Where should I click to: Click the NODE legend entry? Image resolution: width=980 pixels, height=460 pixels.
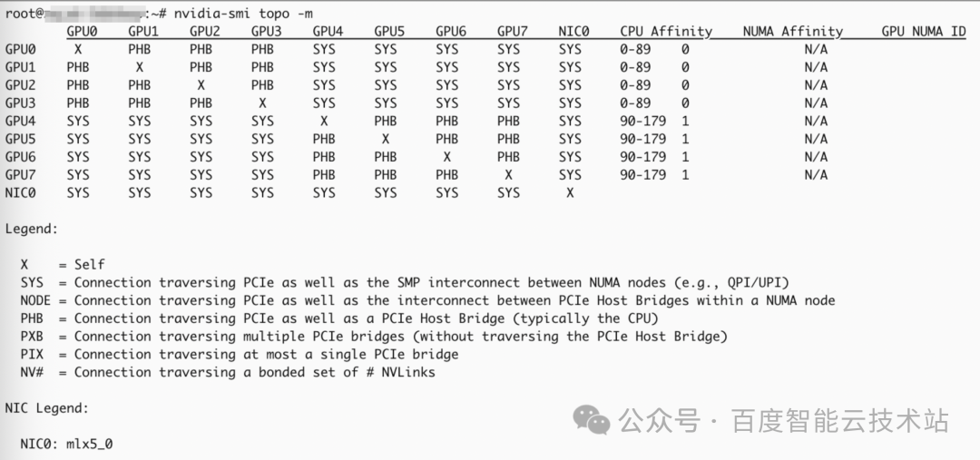(427, 300)
